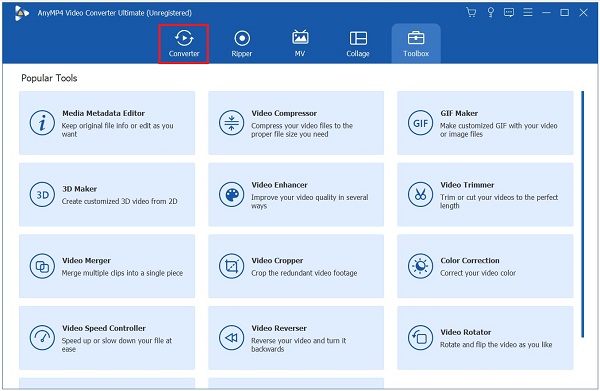Viewport: 600px width, 391px height.
Task: Click the 3D Maker icon
Action: pyautogui.click(x=42, y=194)
